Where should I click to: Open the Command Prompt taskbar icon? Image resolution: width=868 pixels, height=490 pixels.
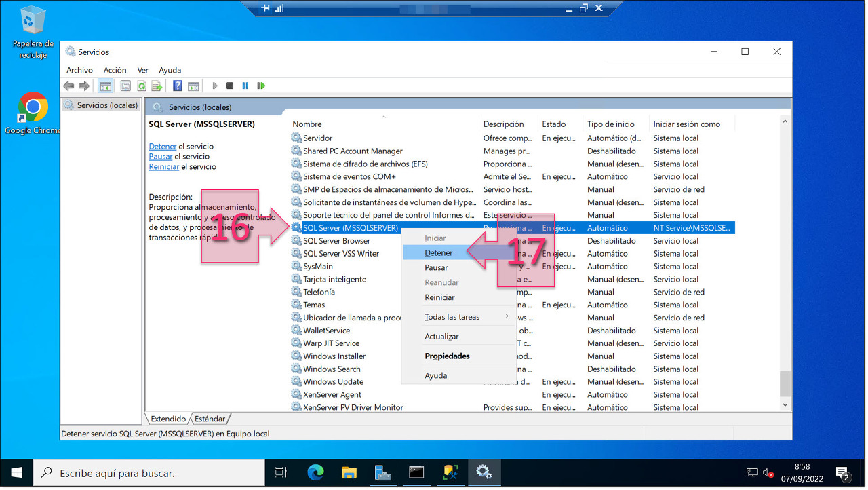416,472
